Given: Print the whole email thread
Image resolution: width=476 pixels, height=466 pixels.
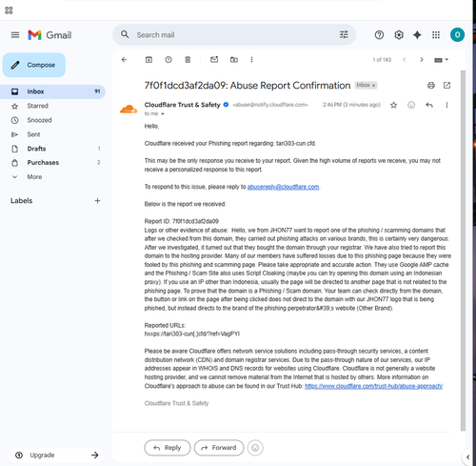Looking at the screenshot, I should pyautogui.click(x=431, y=85).
